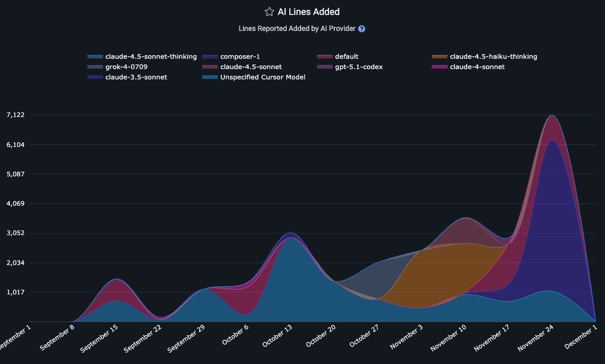Click the claude-3.5-sonnet legend item
Viewport: 605px width, 364px height.
[x=136, y=77]
